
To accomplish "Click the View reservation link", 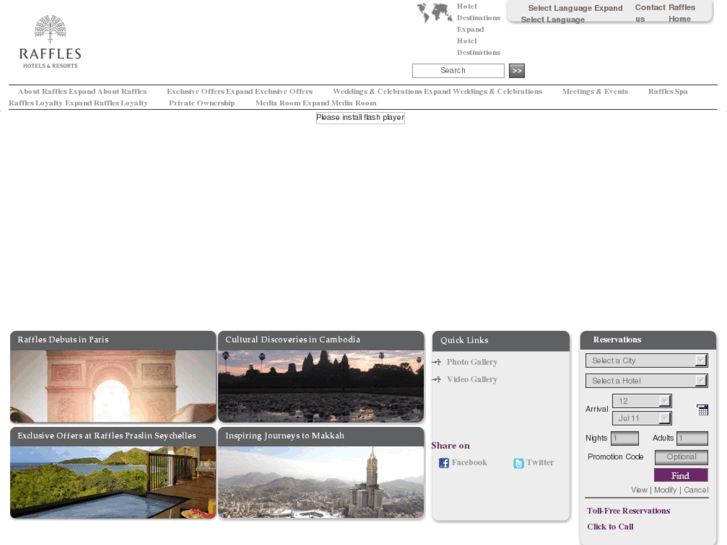I will point(639,490).
